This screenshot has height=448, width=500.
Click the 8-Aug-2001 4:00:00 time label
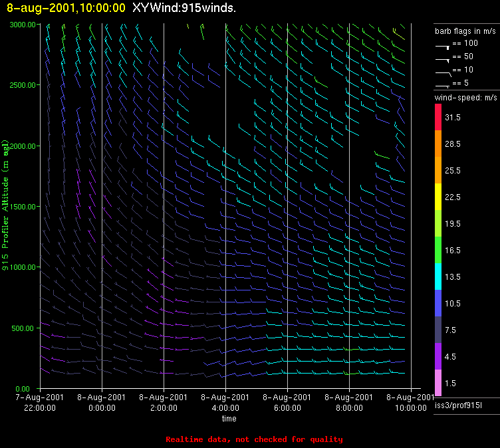pyautogui.click(x=225, y=403)
